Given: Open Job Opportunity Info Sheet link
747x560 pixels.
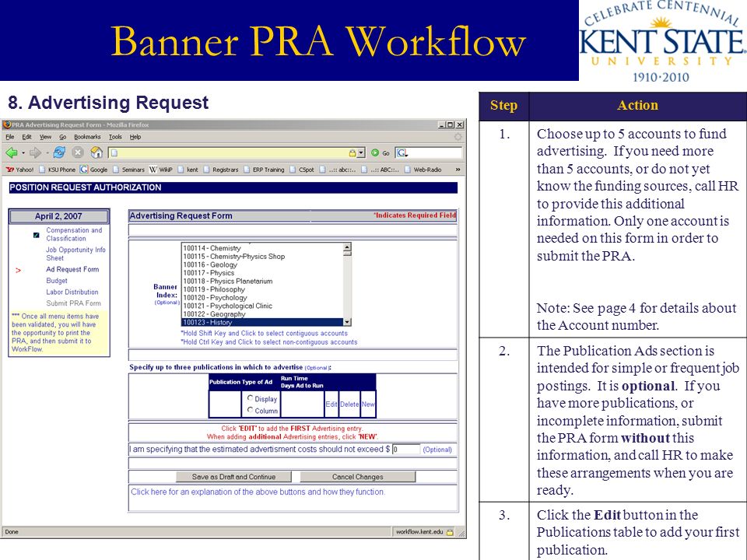Looking at the screenshot, I should pos(75,254).
